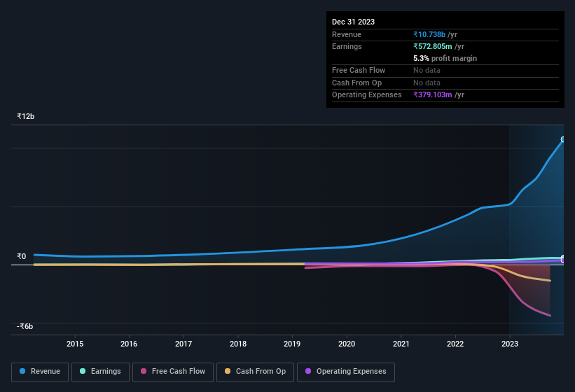Jump to the 2023 axis label

pos(510,344)
